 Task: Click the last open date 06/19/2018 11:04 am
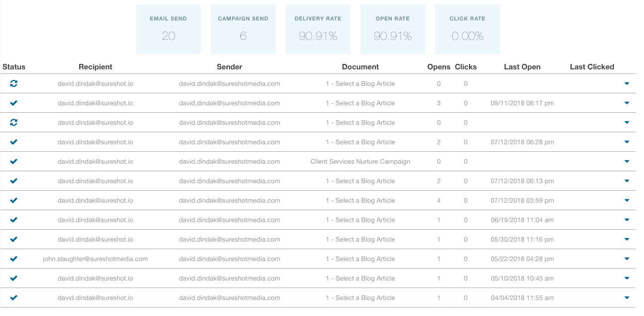(x=522, y=220)
